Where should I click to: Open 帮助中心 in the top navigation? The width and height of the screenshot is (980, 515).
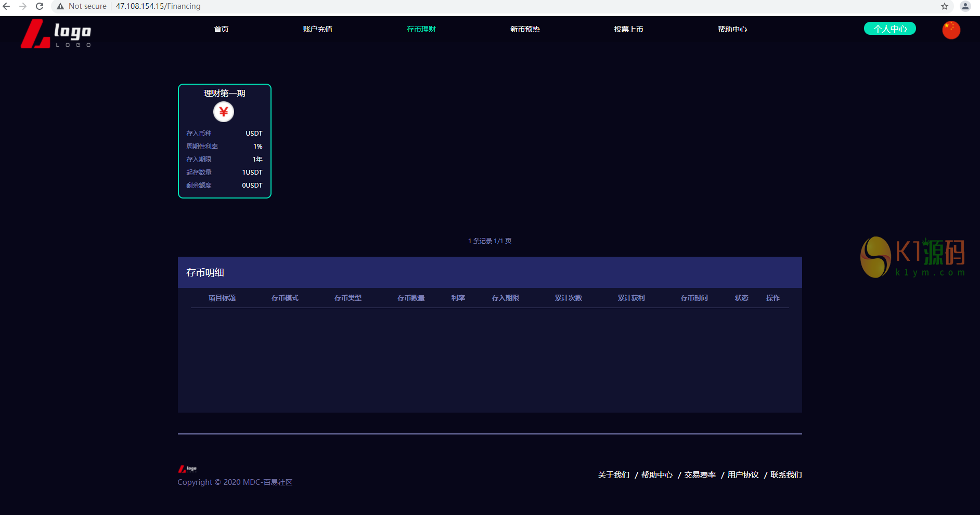(732, 29)
